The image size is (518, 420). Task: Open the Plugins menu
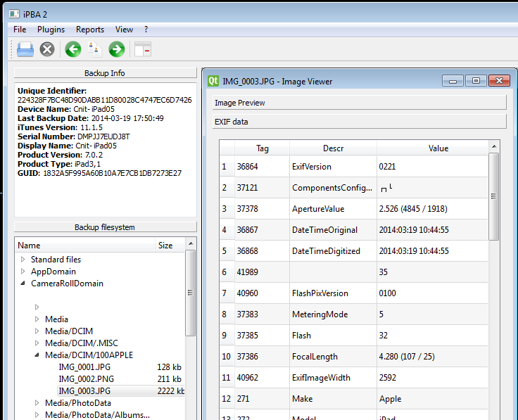pyautogui.click(x=51, y=30)
